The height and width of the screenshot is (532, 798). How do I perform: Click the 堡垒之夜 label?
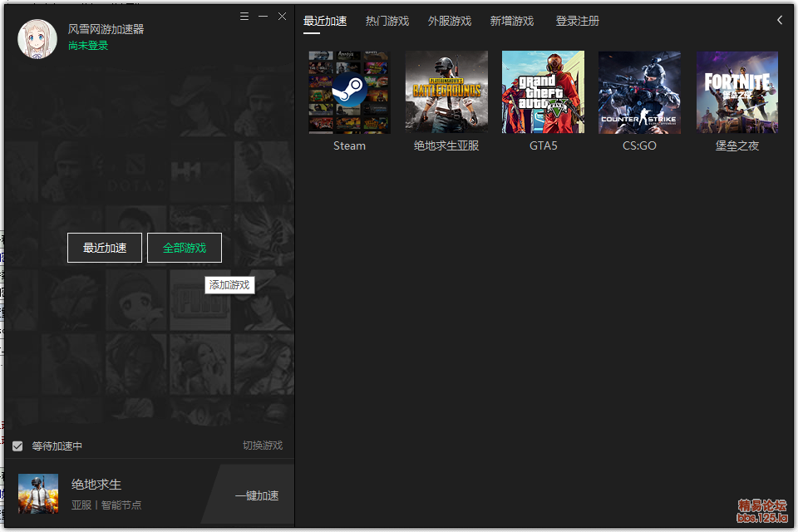pyautogui.click(x=737, y=145)
